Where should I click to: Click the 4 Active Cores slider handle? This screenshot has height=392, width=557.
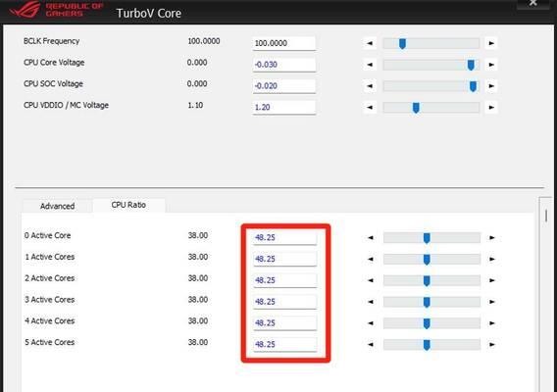[x=427, y=323]
